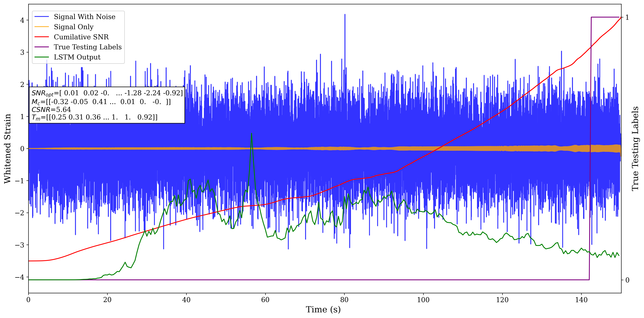Image resolution: width=644 pixels, height=318 pixels.
Task: Click the T_m values line in annotation box
Action: click(94, 117)
